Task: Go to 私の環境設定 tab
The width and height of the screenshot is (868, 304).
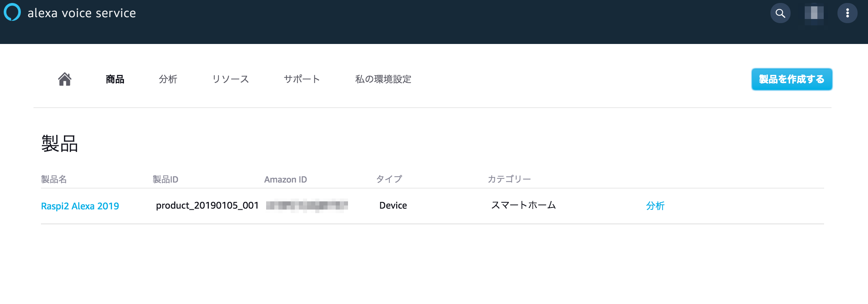Action: [x=383, y=79]
